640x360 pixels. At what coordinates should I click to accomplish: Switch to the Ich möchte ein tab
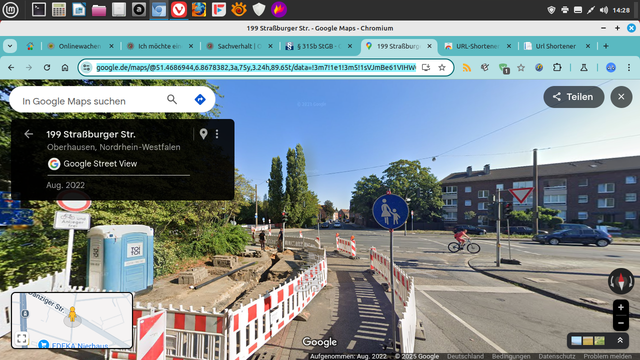[160, 46]
